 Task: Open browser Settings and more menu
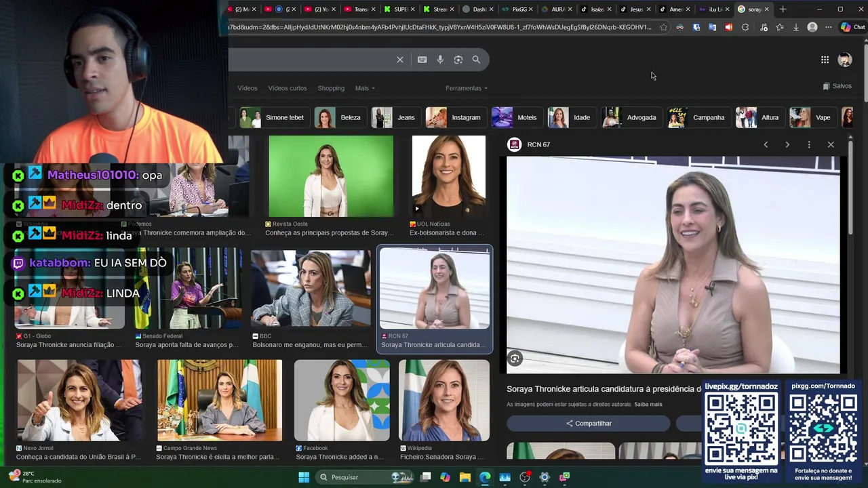[828, 27]
